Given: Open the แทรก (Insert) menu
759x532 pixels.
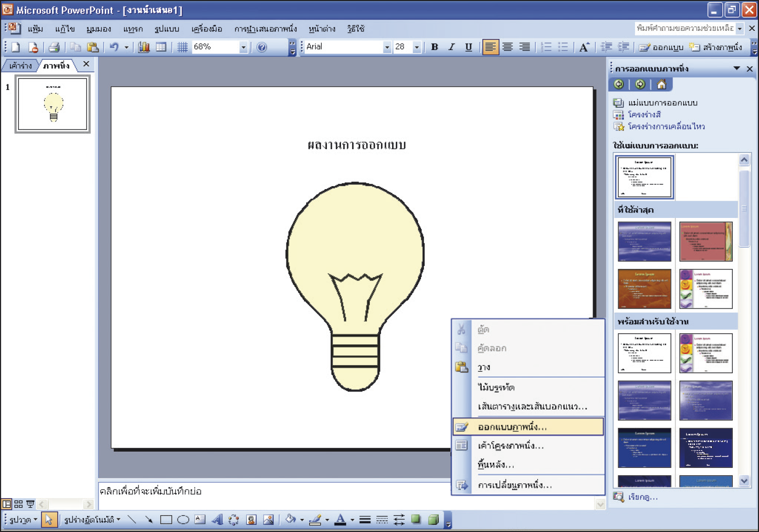Looking at the screenshot, I should coord(133,29).
